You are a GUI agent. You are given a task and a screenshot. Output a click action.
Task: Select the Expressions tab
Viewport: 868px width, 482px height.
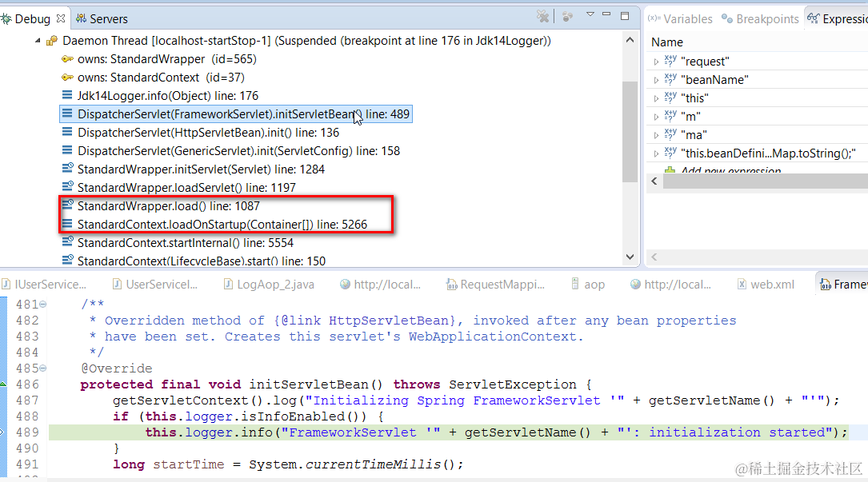[837, 19]
